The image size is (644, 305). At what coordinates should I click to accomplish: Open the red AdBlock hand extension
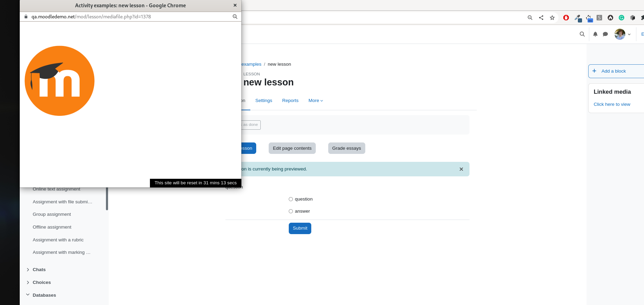pos(566,18)
